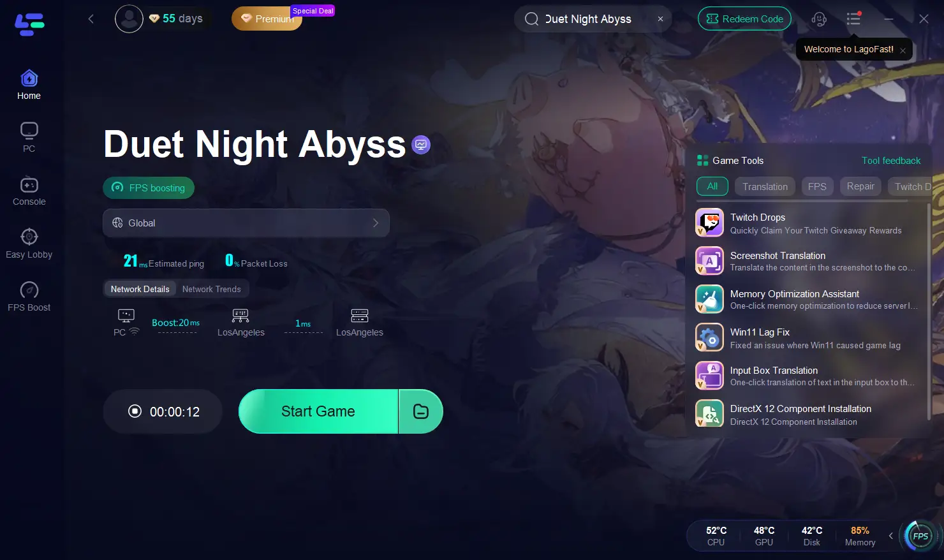
Task: Open FPS Boost from the sidebar
Action: 29,297
